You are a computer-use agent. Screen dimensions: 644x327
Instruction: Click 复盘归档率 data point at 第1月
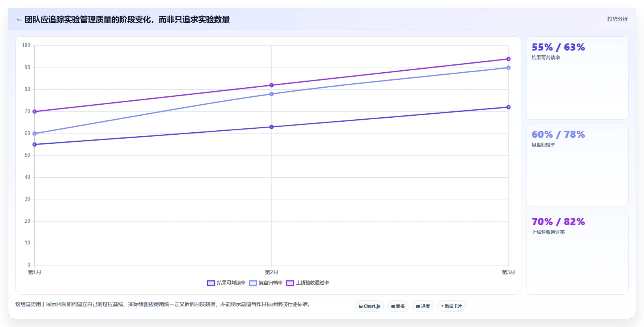click(x=35, y=133)
